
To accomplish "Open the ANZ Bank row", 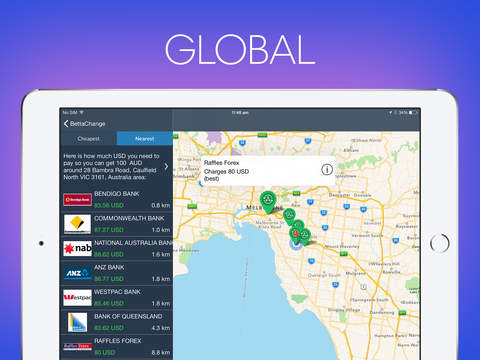I will pos(117,273).
